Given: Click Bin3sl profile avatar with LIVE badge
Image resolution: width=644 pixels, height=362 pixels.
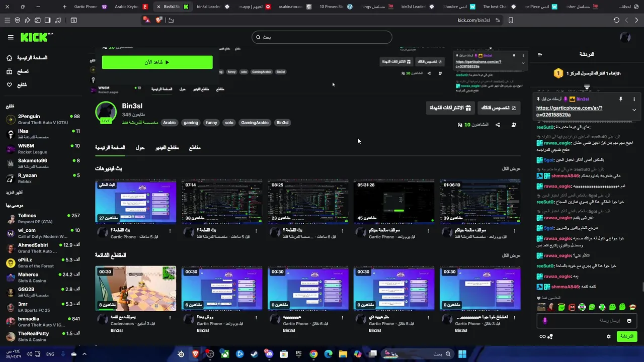Looking at the screenshot, I should pos(106,112).
